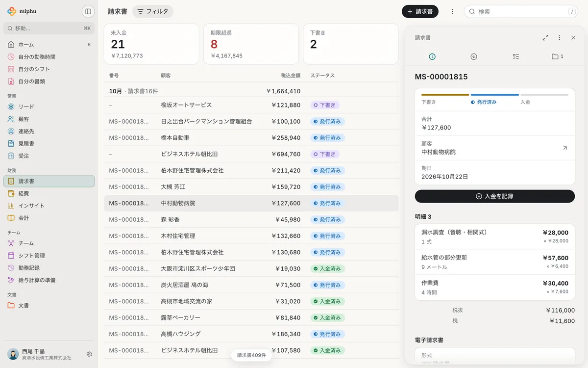Click the team icon next to チーム
The width and height of the screenshot is (588, 368).
pos(11,243)
